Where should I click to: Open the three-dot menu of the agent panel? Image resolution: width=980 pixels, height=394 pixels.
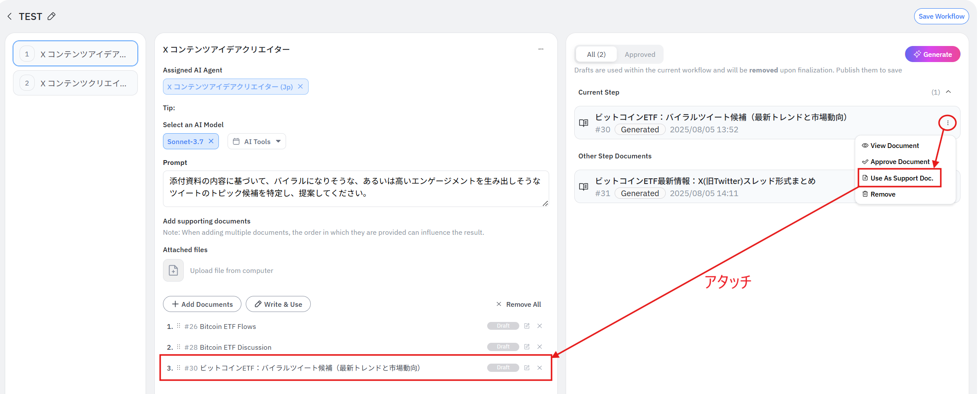coord(540,49)
